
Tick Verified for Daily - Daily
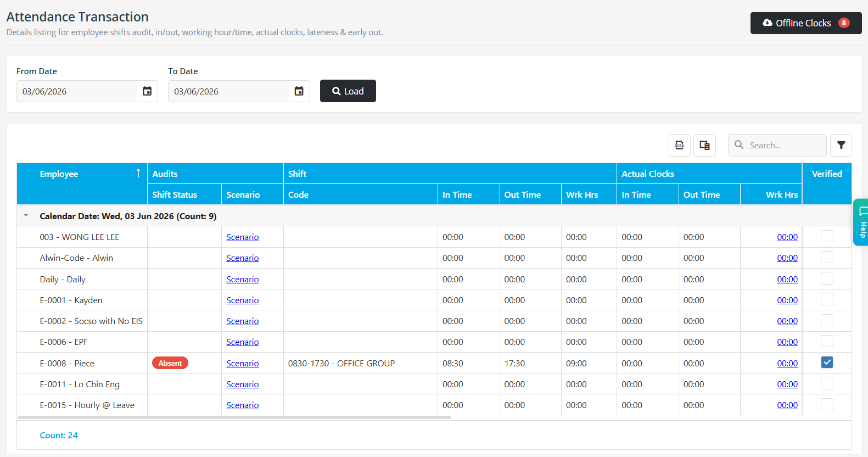pos(827,278)
